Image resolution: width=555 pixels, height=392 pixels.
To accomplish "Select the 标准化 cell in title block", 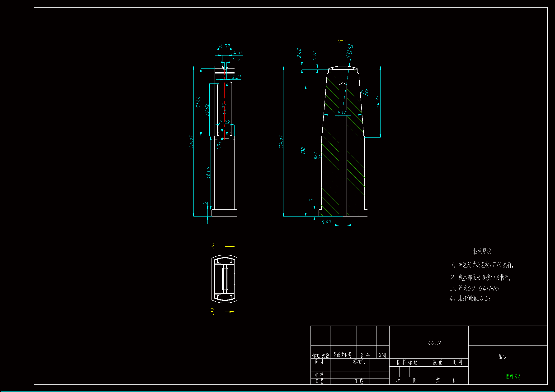I will coord(359,362).
